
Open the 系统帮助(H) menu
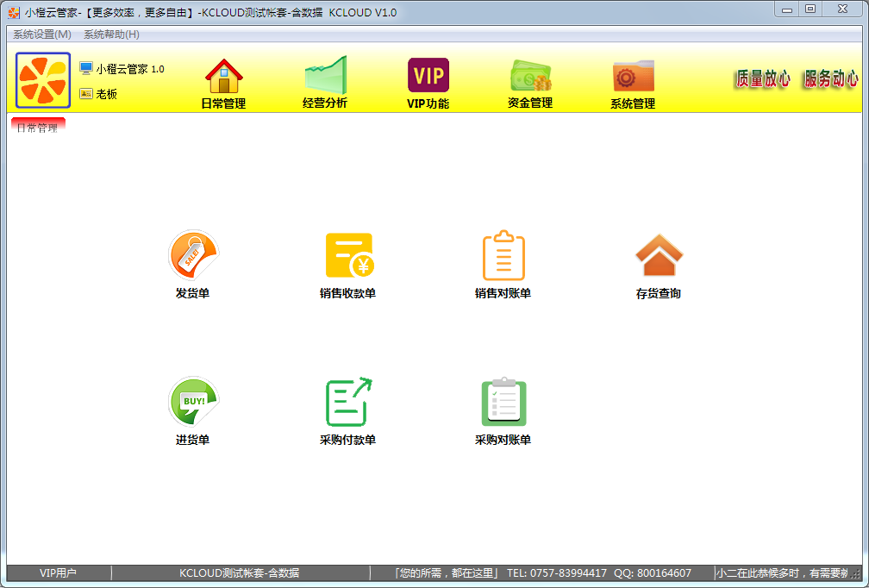click(111, 34)
